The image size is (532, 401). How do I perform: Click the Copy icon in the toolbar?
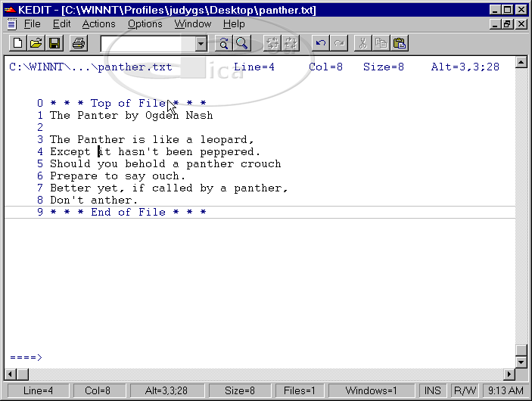click(381, 44)
